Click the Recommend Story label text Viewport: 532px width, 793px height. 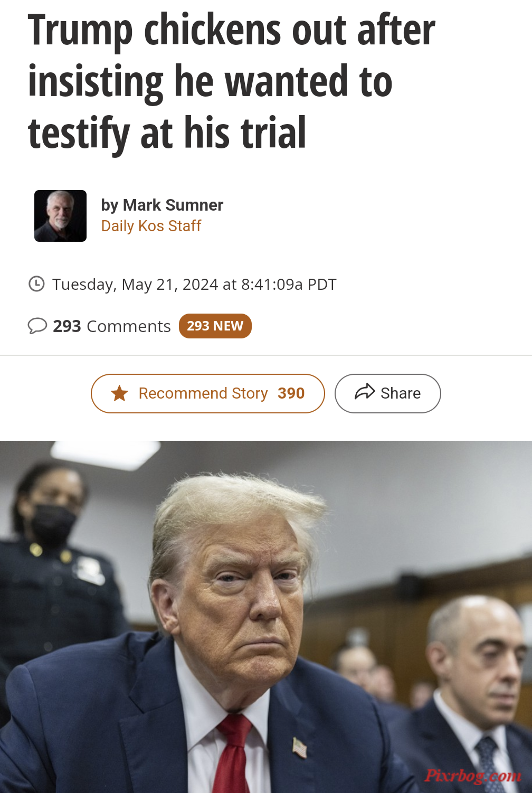tap(203, 393)
